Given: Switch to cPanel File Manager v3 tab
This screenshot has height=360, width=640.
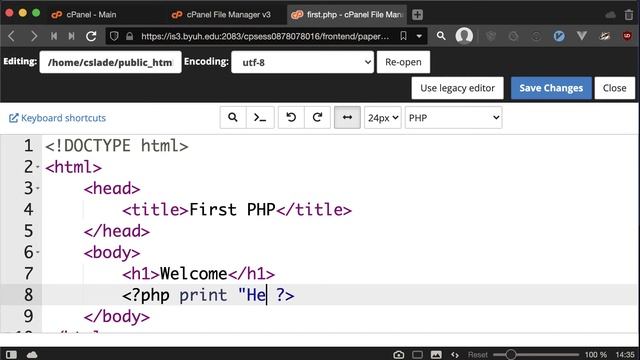Looking at the screenshot, I should [x=222, y=15].
